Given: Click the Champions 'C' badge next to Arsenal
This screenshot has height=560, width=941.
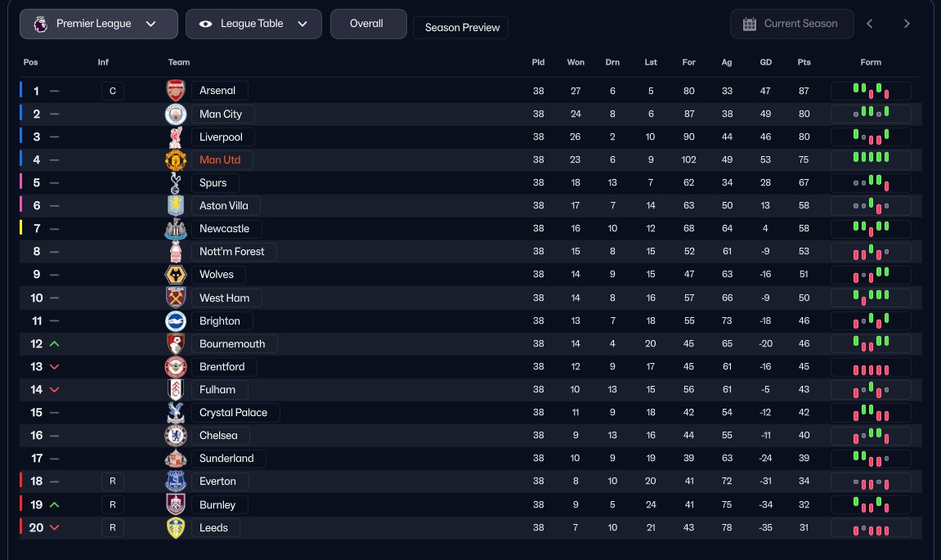Looking at the screenshot, I should (x=113, y=91).
